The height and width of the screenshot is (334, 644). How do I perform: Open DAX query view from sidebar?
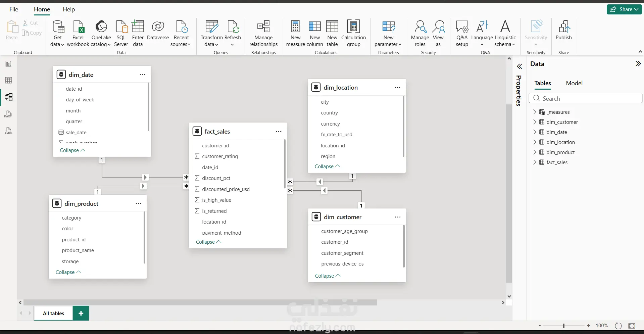8,114
